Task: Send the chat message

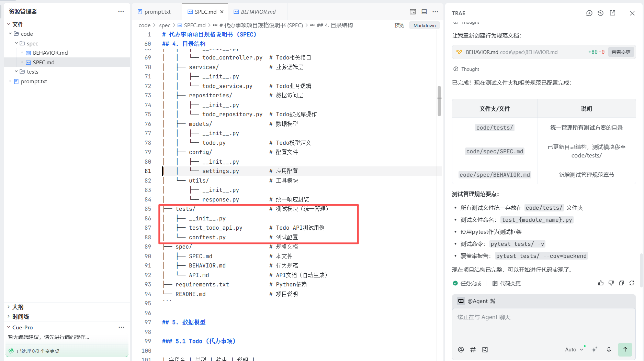Action: pyautogui.click(x=625, y=349)
